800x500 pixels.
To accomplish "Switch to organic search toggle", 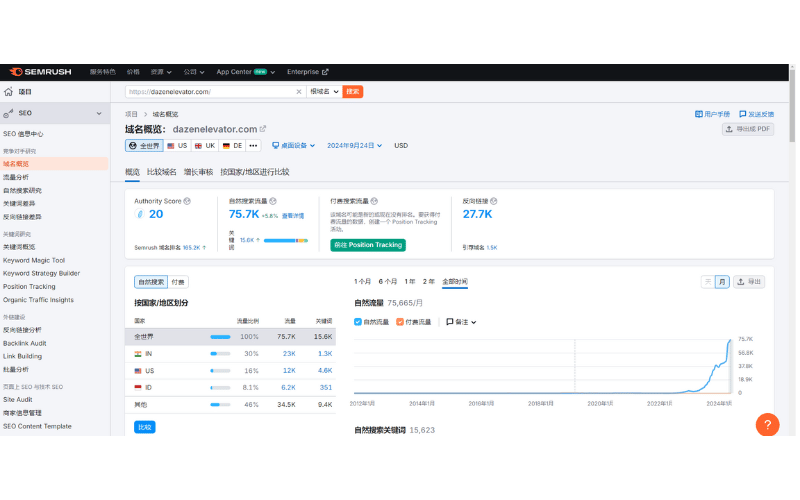I will pos(152,282).
